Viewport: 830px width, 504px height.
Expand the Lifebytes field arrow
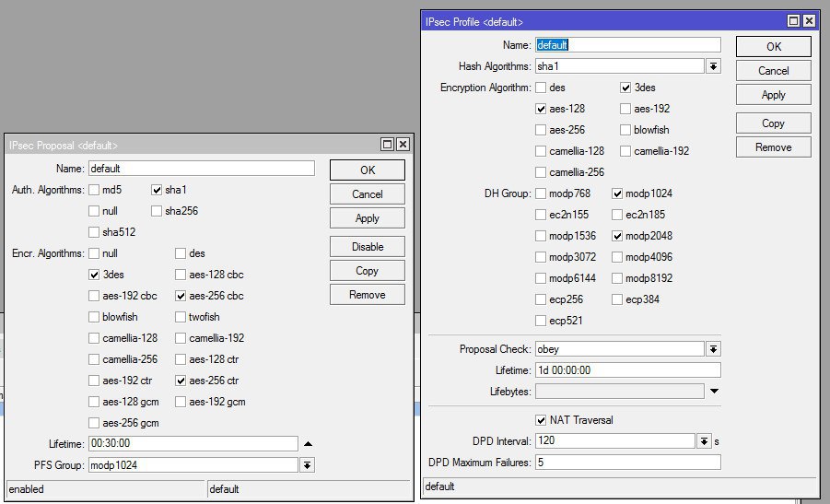(714, 392)
